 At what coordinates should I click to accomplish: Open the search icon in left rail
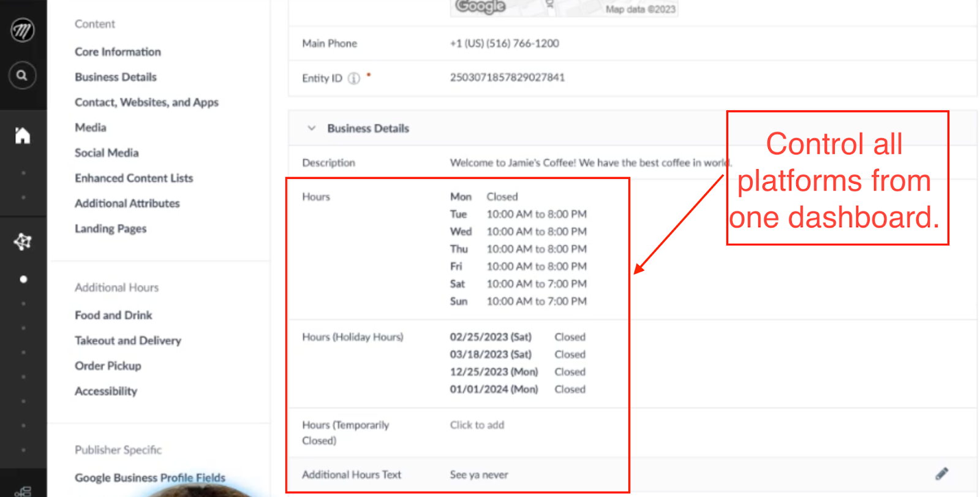pyautogui.click(x=22, y=75)
